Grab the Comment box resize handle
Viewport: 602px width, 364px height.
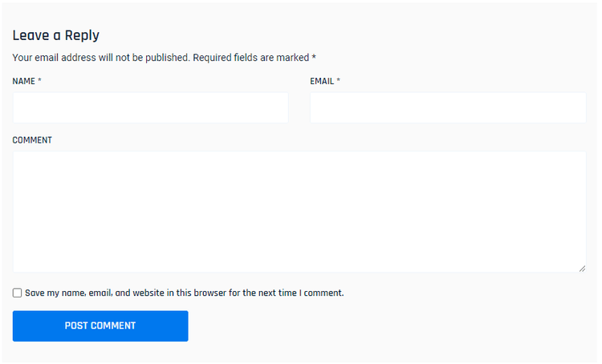pyautogui.click(x=582, y=269)
